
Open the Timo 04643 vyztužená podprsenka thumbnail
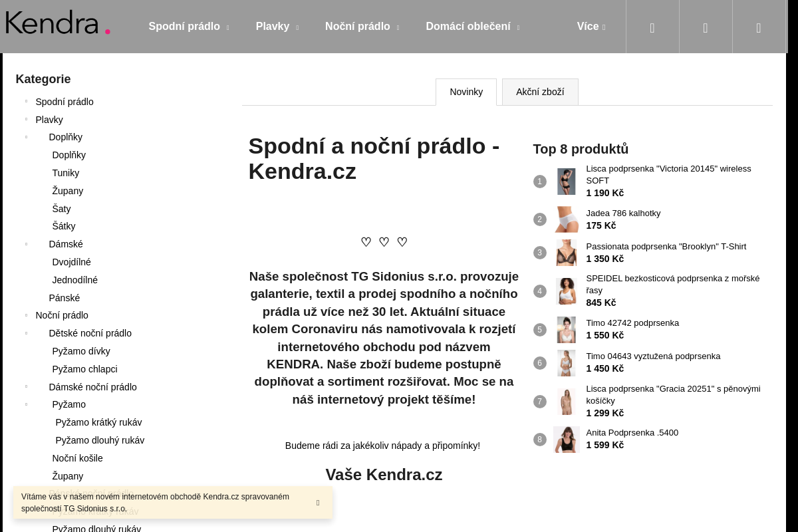tap(567, 363)
